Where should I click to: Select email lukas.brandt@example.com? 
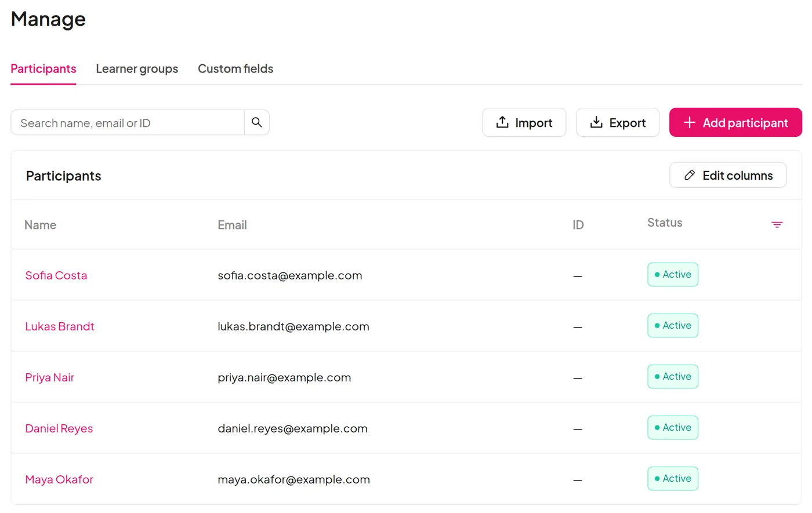tap(293, 326)
